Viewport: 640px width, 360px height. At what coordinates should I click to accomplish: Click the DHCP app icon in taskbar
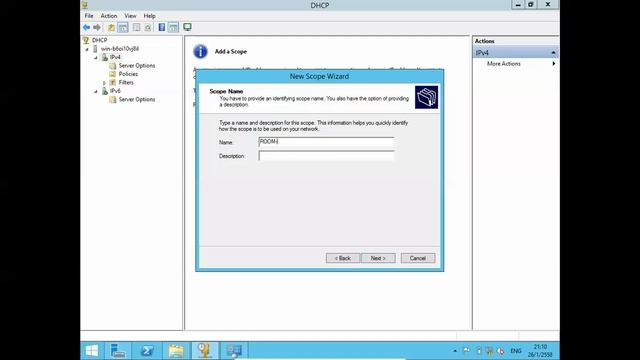(204, 351)
